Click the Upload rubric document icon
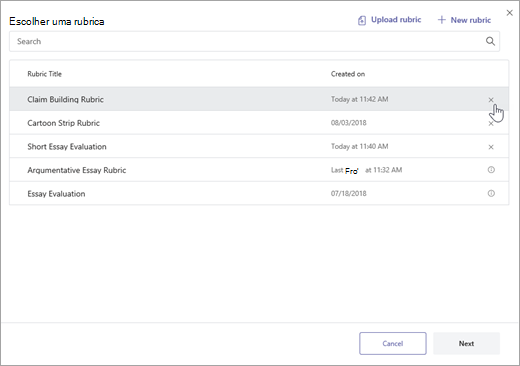520x366 pixels. point(362,20)
